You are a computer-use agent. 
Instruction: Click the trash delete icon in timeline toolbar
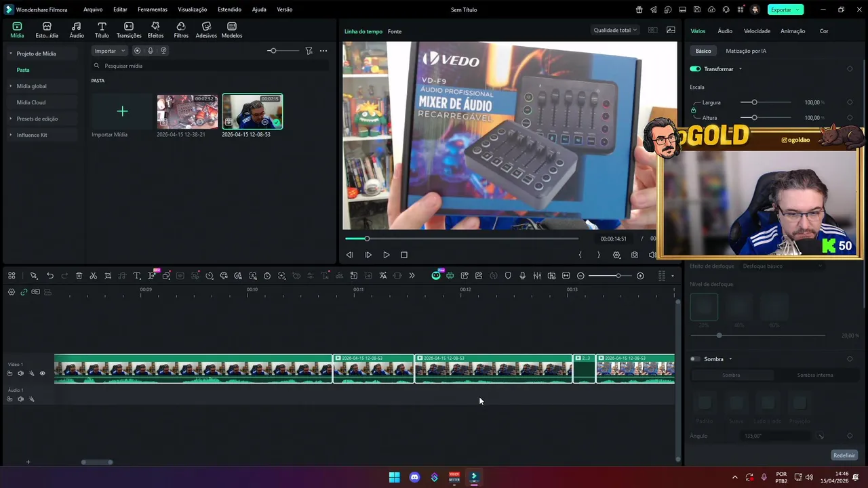(x=79, y=276)
